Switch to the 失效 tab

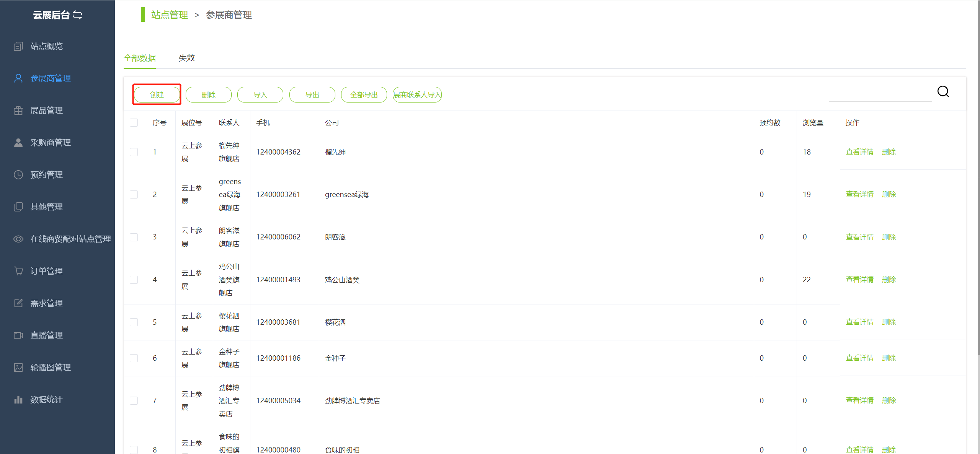click(187, 58)
